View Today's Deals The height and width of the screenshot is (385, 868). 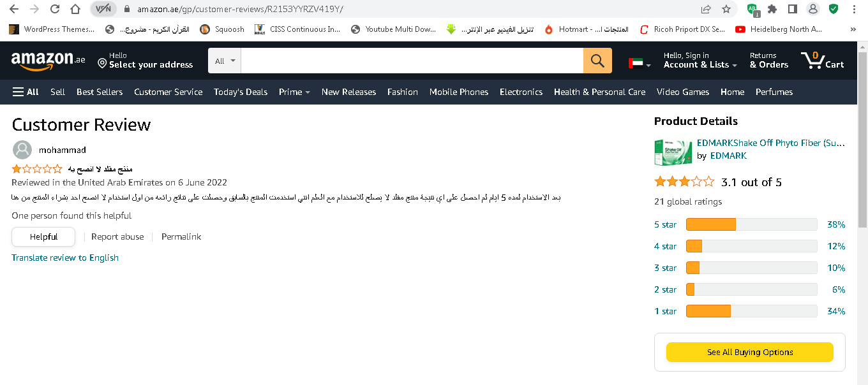[241, 92]
